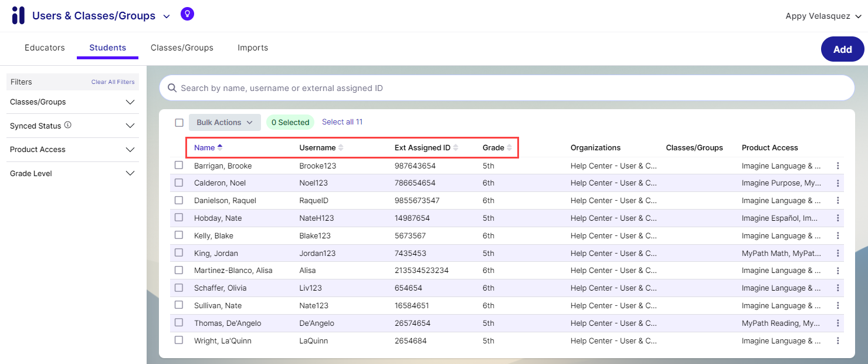This screenshot has height=364, width=868.
Task: Click the Synced Status info icon
Action: (x=68, y=125)
